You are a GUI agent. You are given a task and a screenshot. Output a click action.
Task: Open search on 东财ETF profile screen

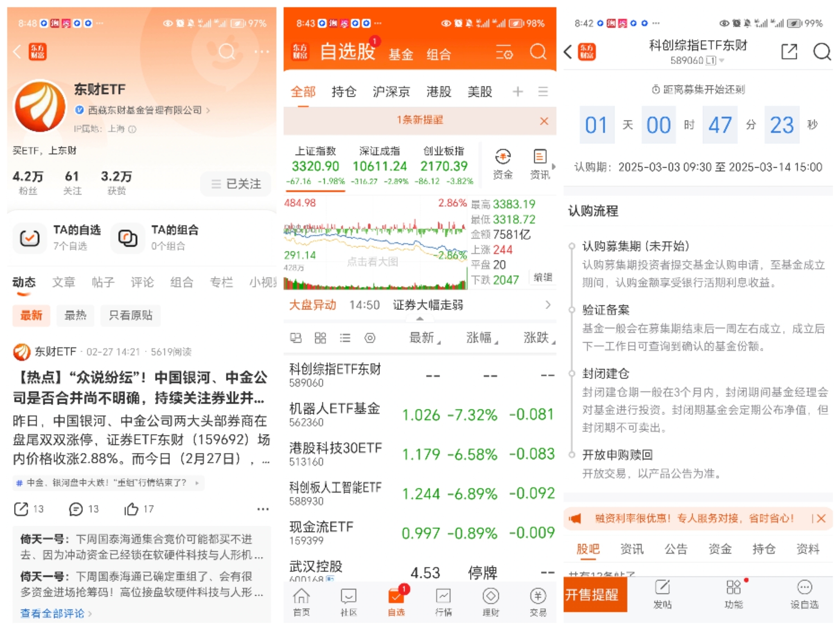coord(226,51)
